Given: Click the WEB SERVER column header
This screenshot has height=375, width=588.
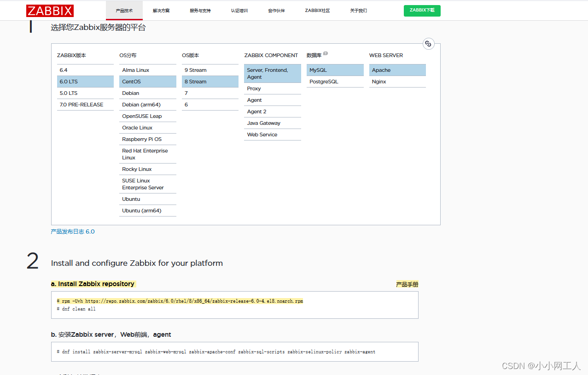Looking at the screenshot, I should (386, 55).
